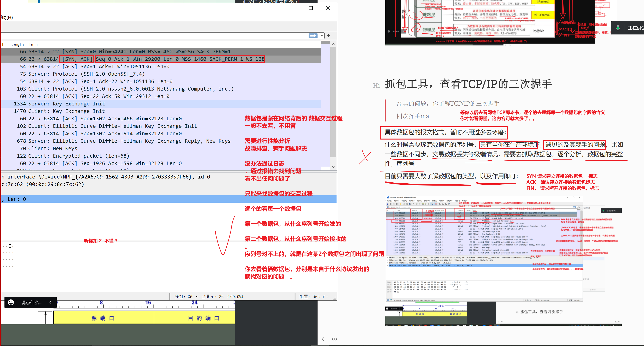
Task: Collapse the chat widget with left chevron
Action: coord(50,303)
